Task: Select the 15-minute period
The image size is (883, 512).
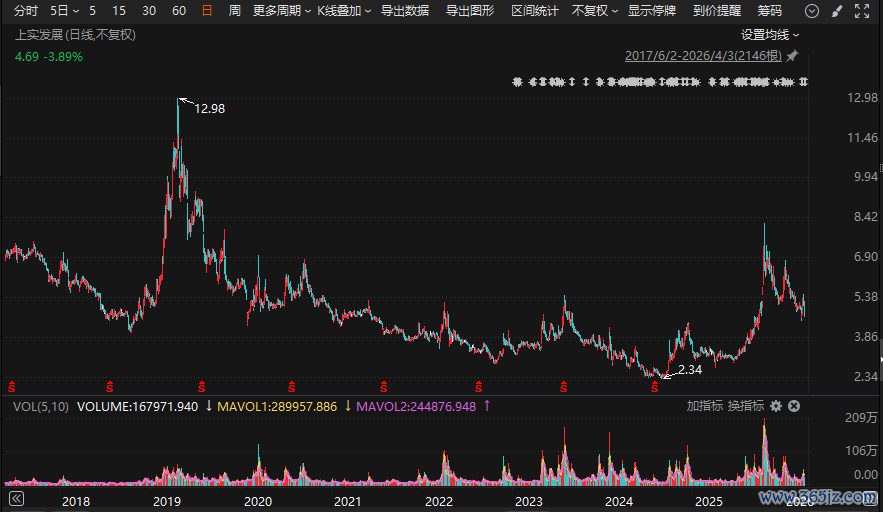Action: coord(119,11)
